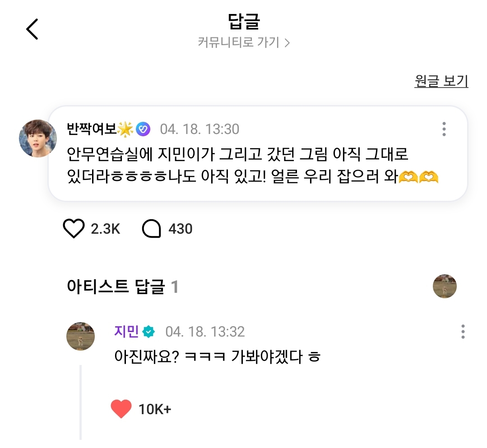The width and height of the screenshot is (487, 448).
Task: Open the 커뮤니티로 가기 link
Action: pyautogui.click(x=238, y=43)
